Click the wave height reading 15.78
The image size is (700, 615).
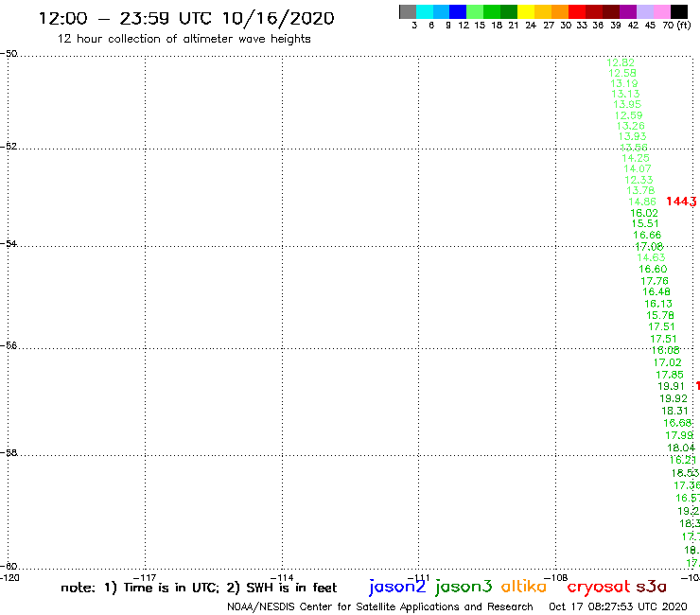pos(660,315)
